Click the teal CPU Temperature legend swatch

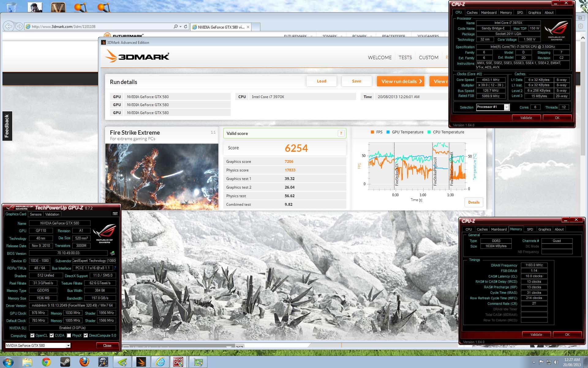coord(429,132)
